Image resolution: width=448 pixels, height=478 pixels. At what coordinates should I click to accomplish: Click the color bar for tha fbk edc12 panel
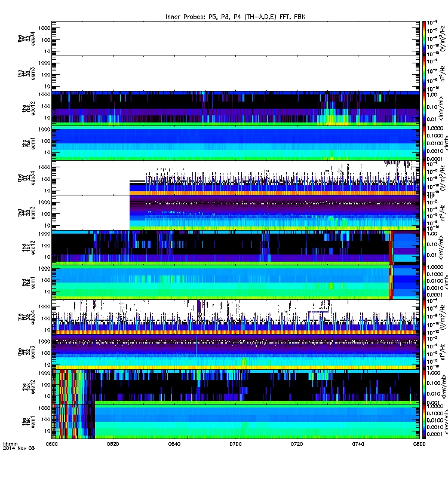point(424,108)
